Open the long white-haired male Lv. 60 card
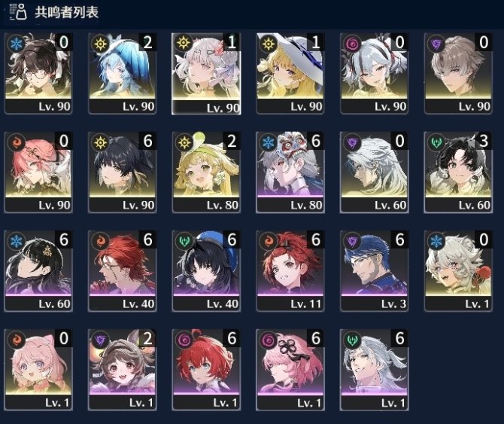504x424 pixels. tap(374, 172)
